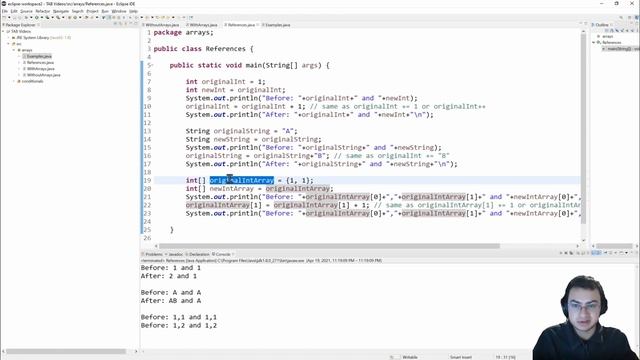Open the Search menu
This screenshot has height=360, width=640.
click(x=78, y=11)
